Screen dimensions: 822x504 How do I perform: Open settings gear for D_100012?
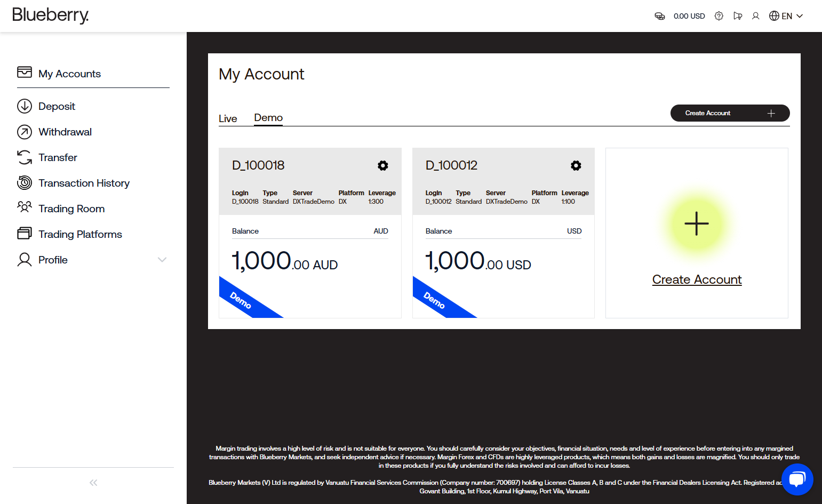click(576, 165)
